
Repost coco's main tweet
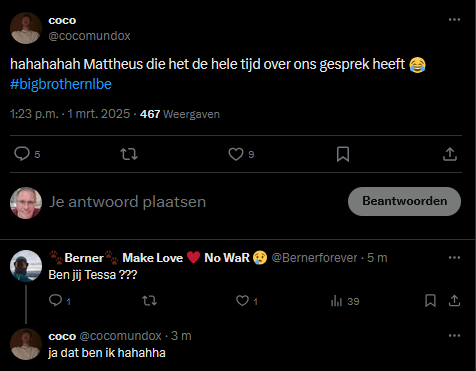pyautogui.click(x=129, y=154)
